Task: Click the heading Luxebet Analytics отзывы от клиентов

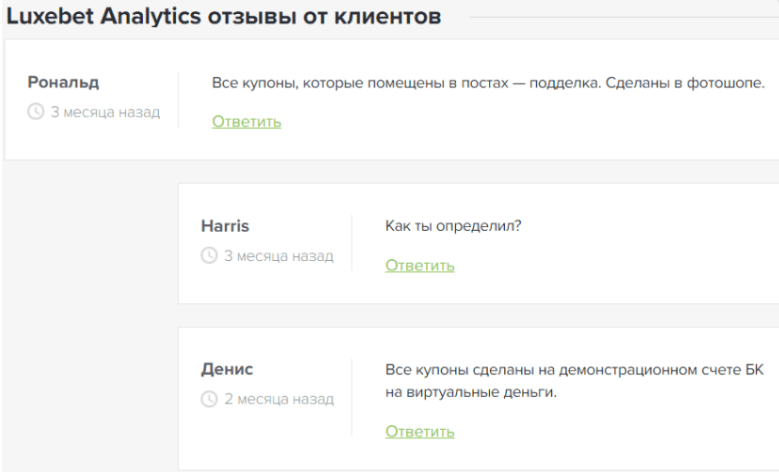Action: 224,16
